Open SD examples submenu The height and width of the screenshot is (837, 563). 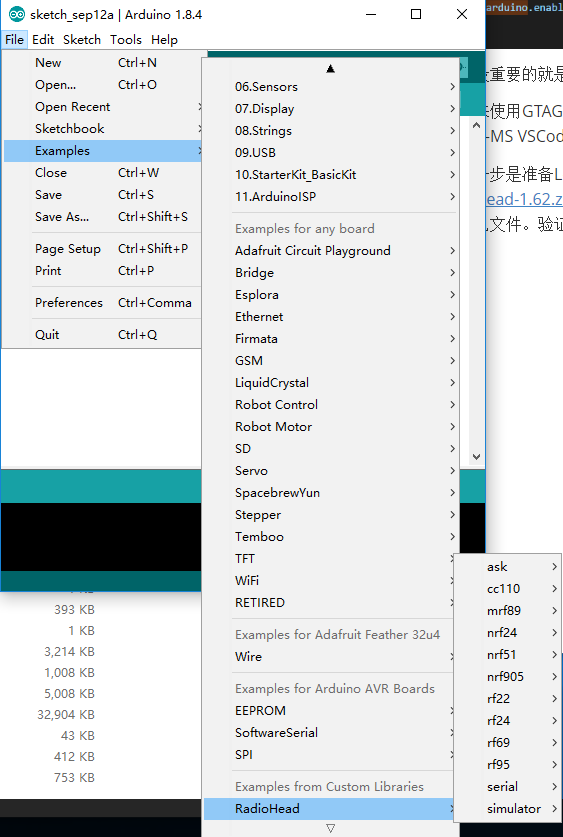[330, 448]
